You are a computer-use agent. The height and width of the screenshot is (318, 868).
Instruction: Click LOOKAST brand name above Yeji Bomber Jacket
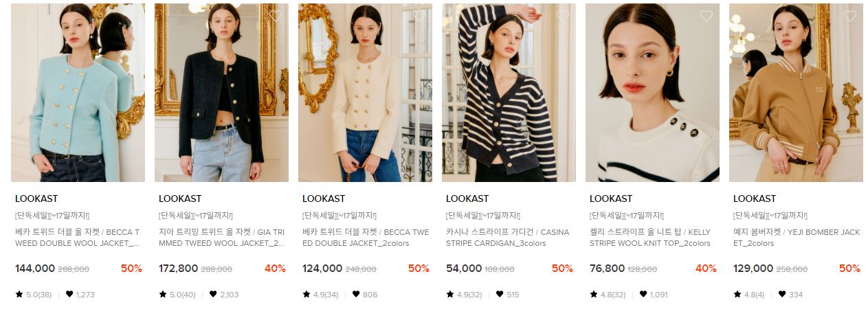(x=755, y=198)
